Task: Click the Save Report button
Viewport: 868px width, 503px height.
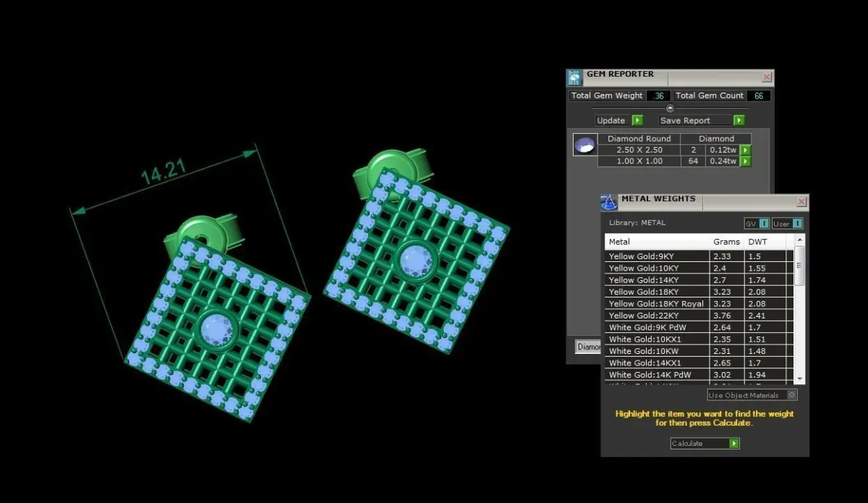Action: click(702, 120)
